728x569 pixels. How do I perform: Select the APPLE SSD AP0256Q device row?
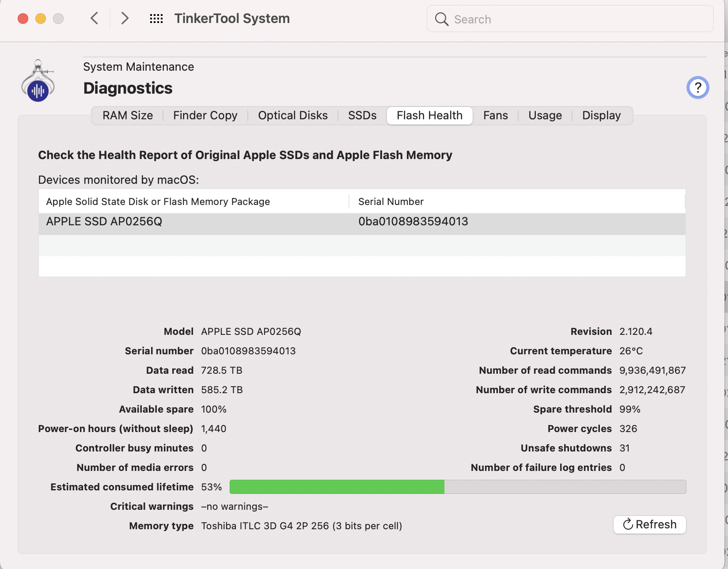click(362, 224)
